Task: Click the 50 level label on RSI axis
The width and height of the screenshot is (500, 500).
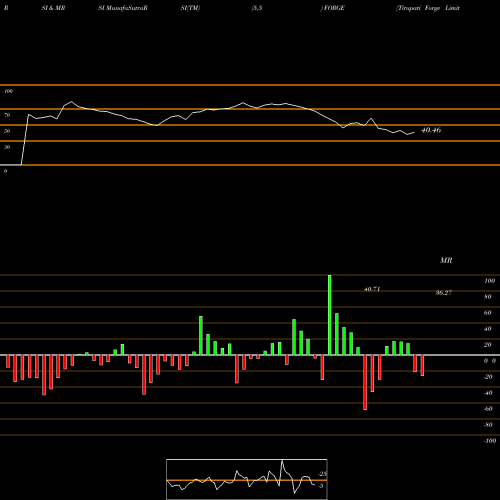Action: [x=7, y=131]
